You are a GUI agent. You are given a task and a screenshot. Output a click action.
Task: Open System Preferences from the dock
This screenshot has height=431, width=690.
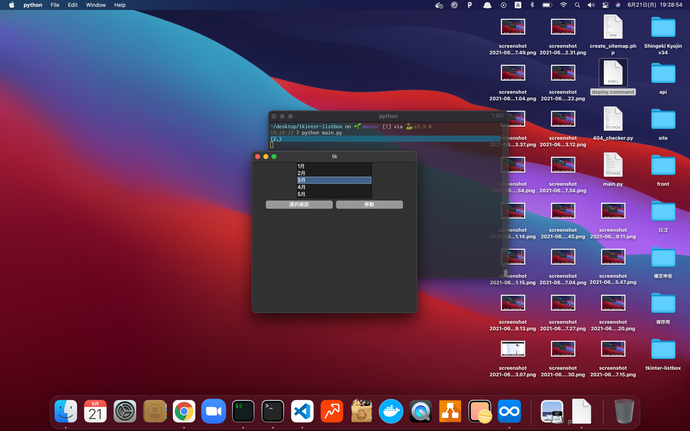tap(125, 411)
